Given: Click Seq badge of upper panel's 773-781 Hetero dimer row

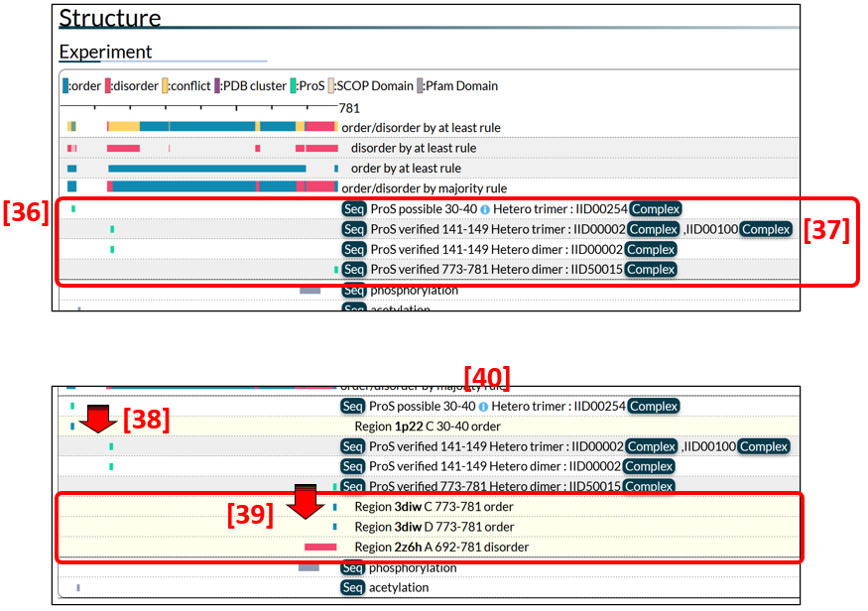Looking at the screenshot, I should coord(354,270).
